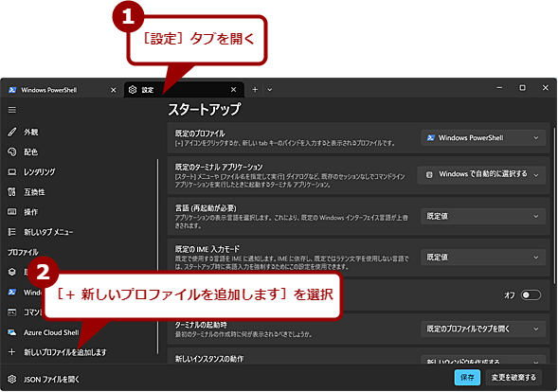Open the 既定のプロファイル Windows PowerShell dropdown
The width and height of the screenshot is (558, 392).
[x=483, y=137]
